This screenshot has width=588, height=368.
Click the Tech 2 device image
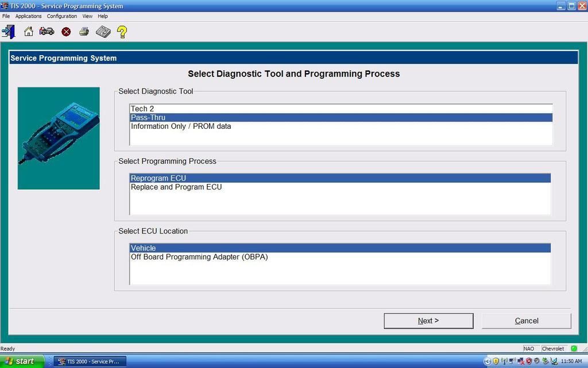coord(59,138)
